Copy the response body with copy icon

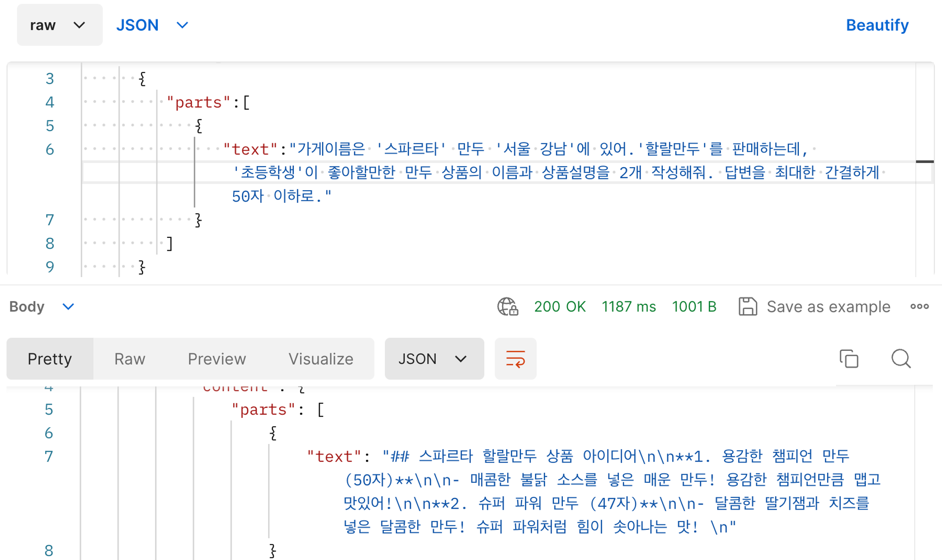point(849,359)
